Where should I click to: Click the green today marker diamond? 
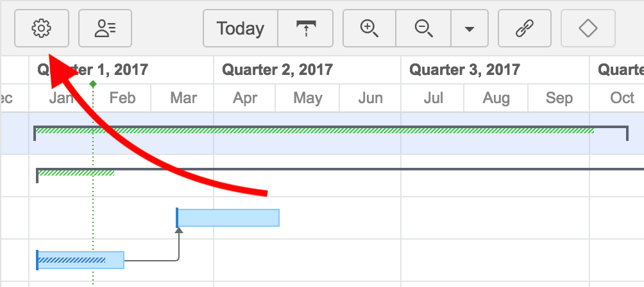pyautogui.click(x=93, y=85)
